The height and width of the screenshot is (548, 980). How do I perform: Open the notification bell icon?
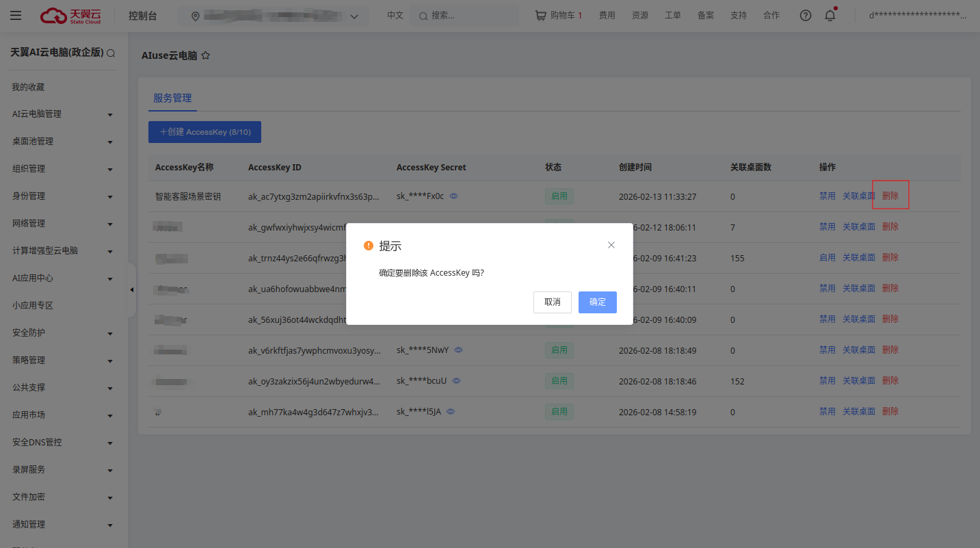pyautogui.click(x=830, y=15)
